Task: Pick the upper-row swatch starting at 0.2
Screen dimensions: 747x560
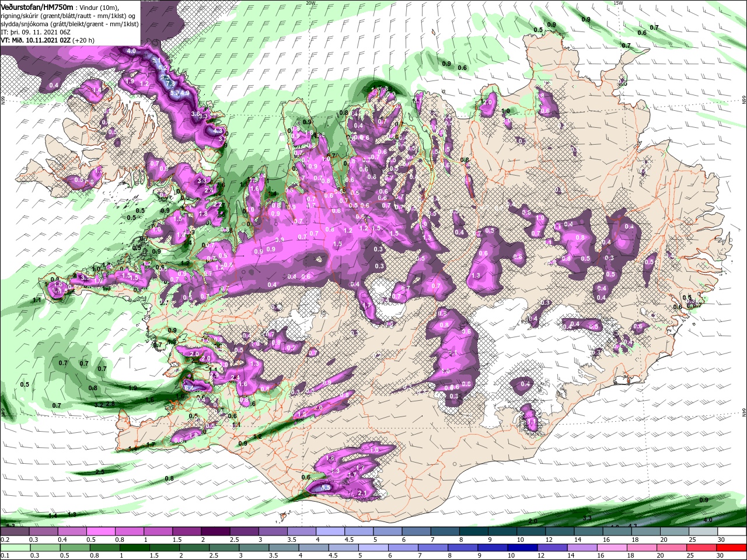Action: click(x=14, y=531)
